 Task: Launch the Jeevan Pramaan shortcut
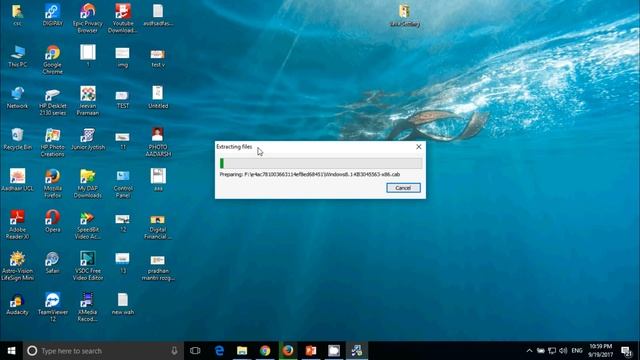[x=88, y=101]
